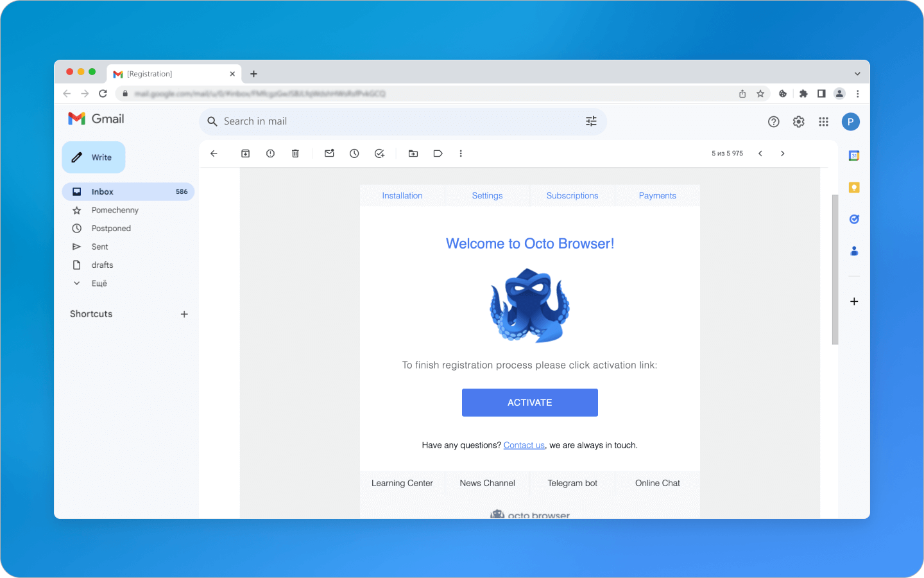The height and width of the screenshot is (578, 924).
Task: Move the email to a folder
Action: pyautogui.click(x=413, y=153)
